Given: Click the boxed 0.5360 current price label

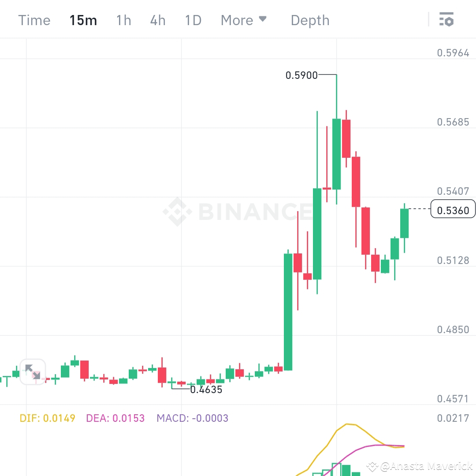Looking at the screenshot, I should 453,209.
